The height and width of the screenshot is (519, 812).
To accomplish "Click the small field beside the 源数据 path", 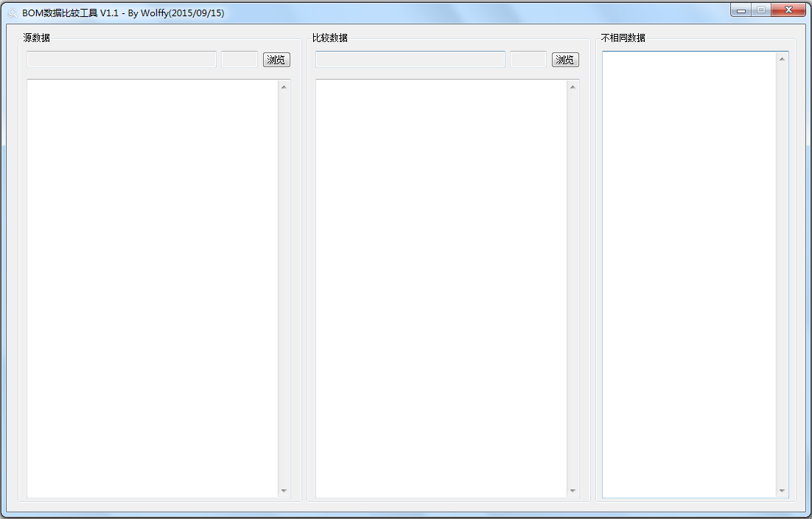I will (x=239, y=60).
